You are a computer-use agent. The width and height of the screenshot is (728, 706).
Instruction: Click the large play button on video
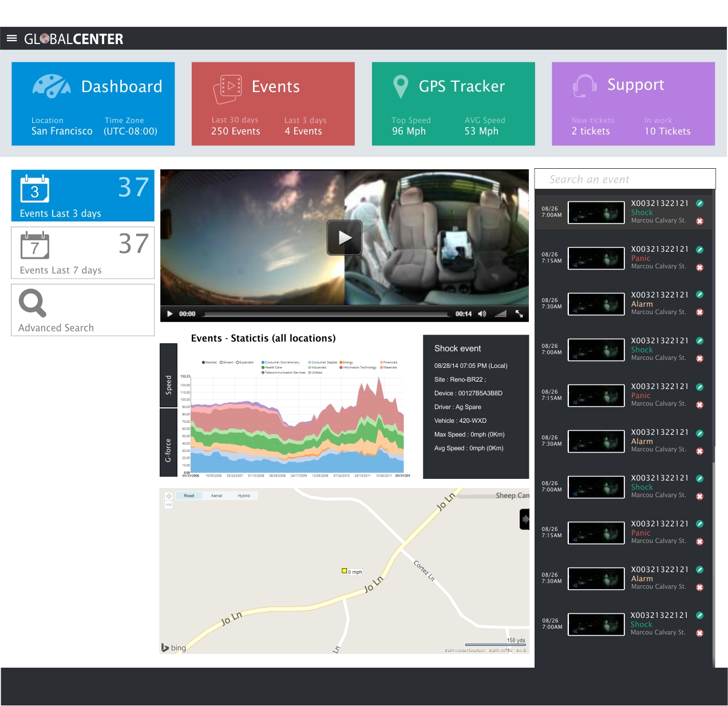(345, 237)
